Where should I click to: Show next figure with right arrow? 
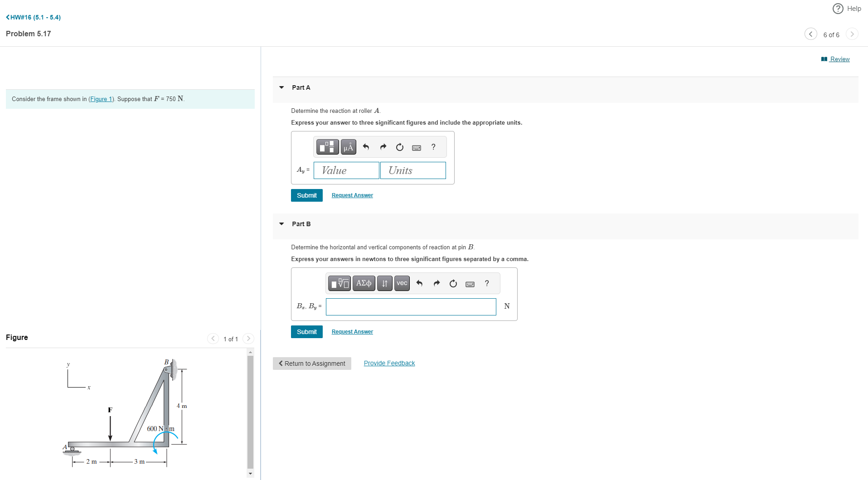(248, 339)
